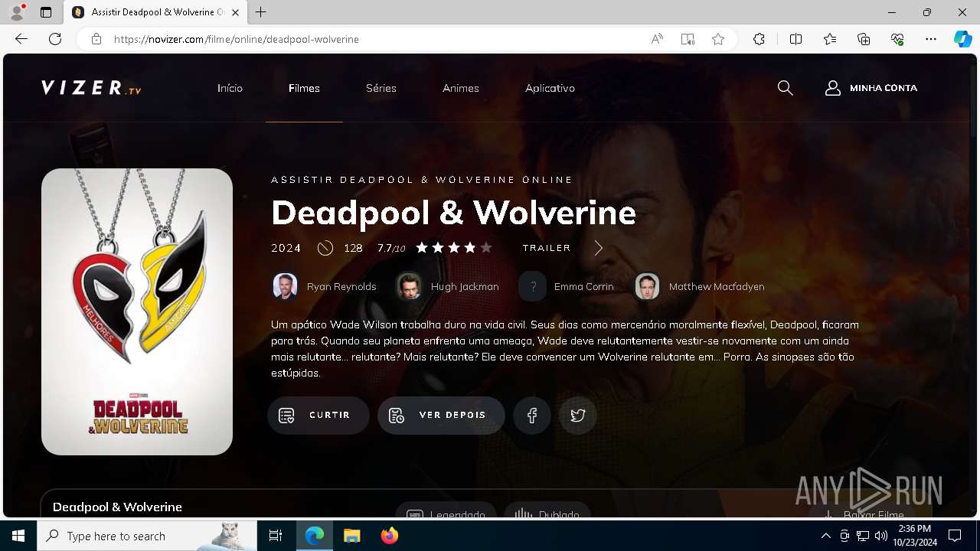Open Read aloud icon in address bar
980x551 pixels.
pos(657,39)
